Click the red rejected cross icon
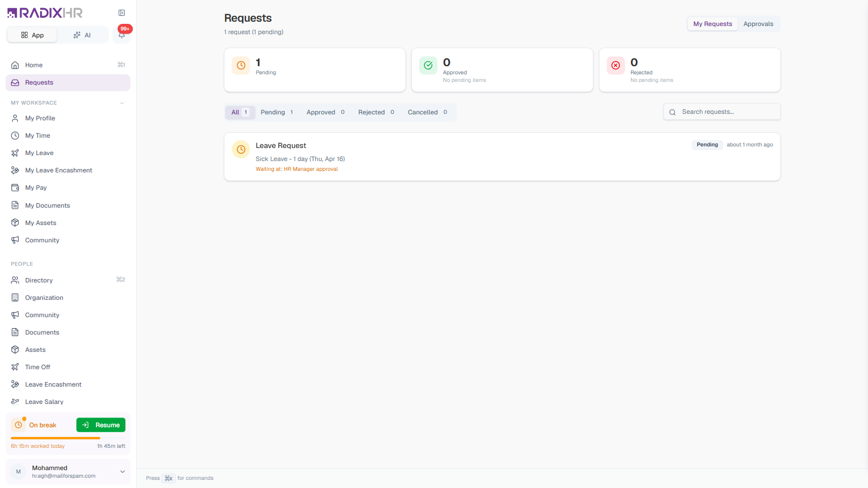Image resolution: width=868 pixels, height=488 pixels. 616,65
